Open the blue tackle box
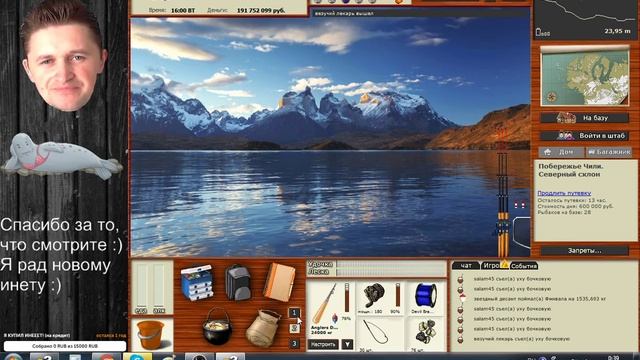The image size is (640, 360). pyautogui.click(x=197, y=283)
